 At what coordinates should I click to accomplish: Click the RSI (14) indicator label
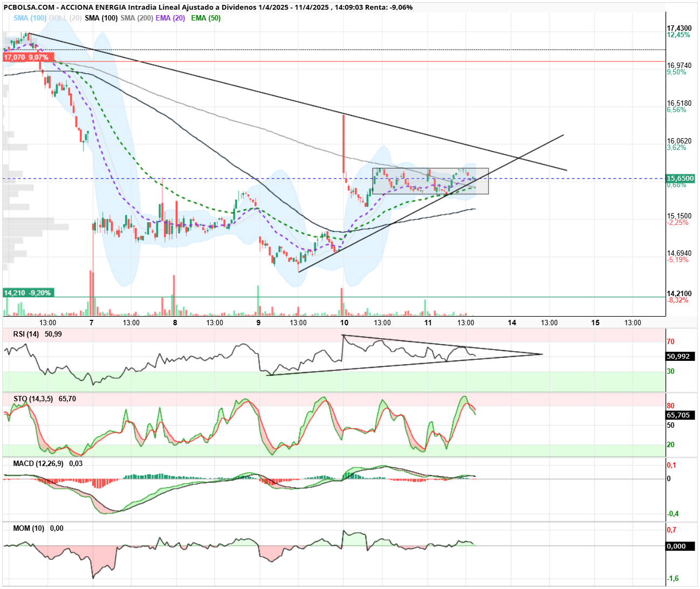click(26, 334)
